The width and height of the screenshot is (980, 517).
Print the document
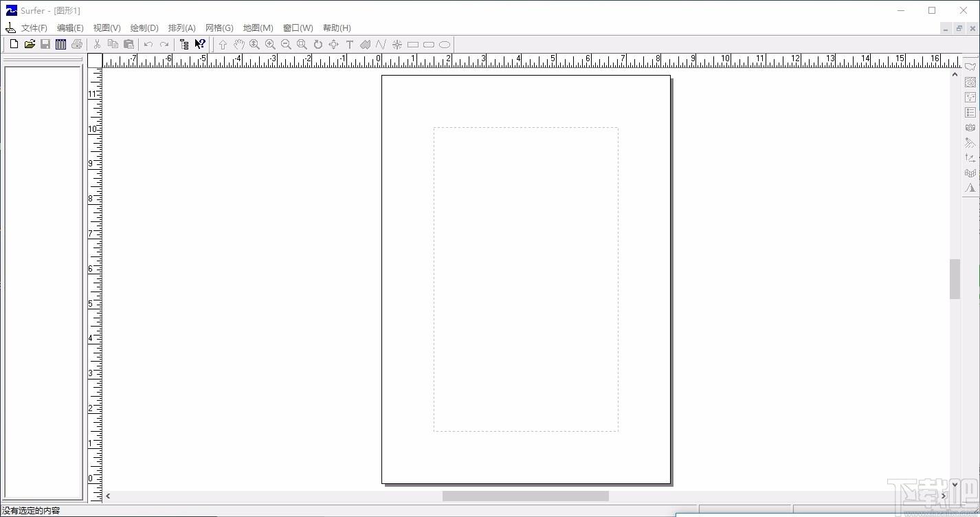[77, 44]
